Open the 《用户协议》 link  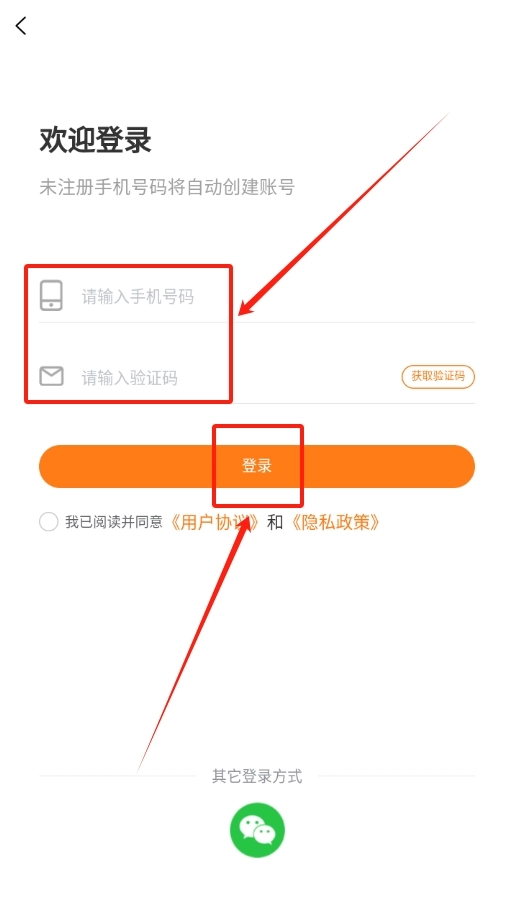click(215, 522)
